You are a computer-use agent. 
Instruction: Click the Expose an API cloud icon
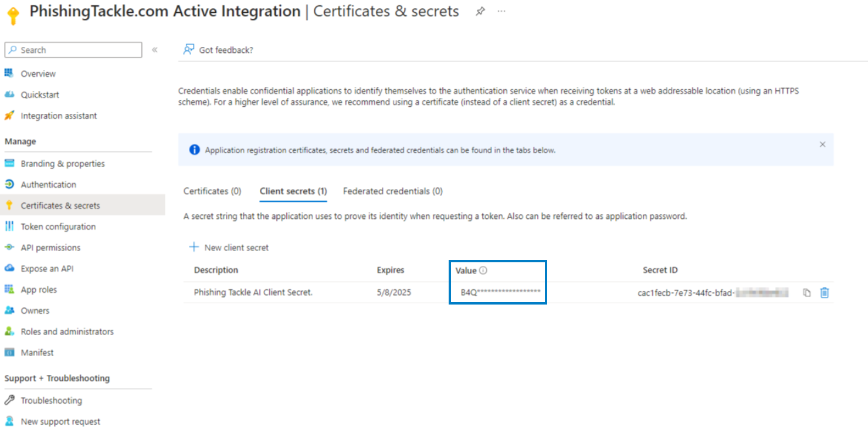click(9, 268)
